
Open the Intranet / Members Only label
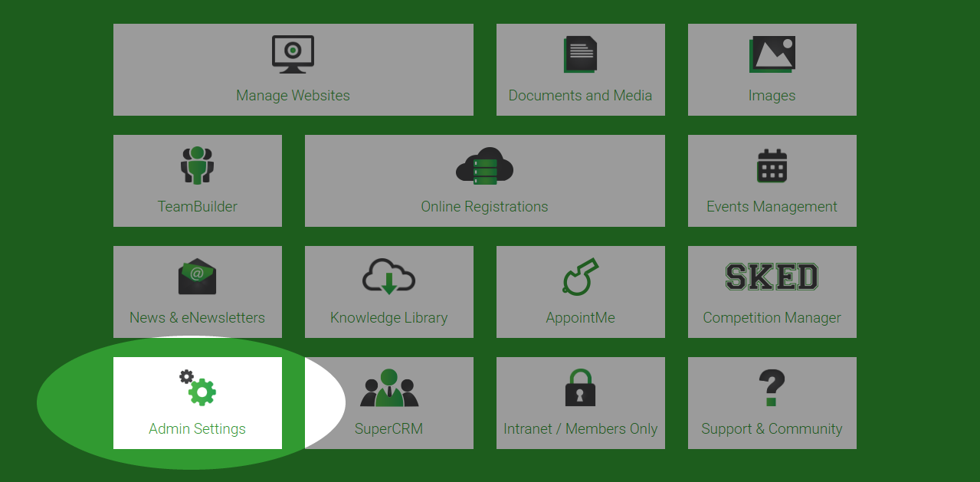(x=580, y=429)
